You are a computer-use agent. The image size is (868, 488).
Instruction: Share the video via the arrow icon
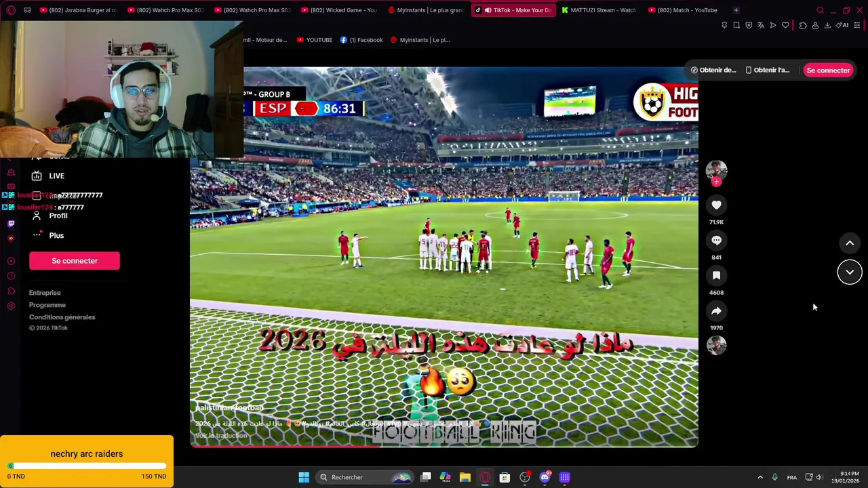pos(716,310)
